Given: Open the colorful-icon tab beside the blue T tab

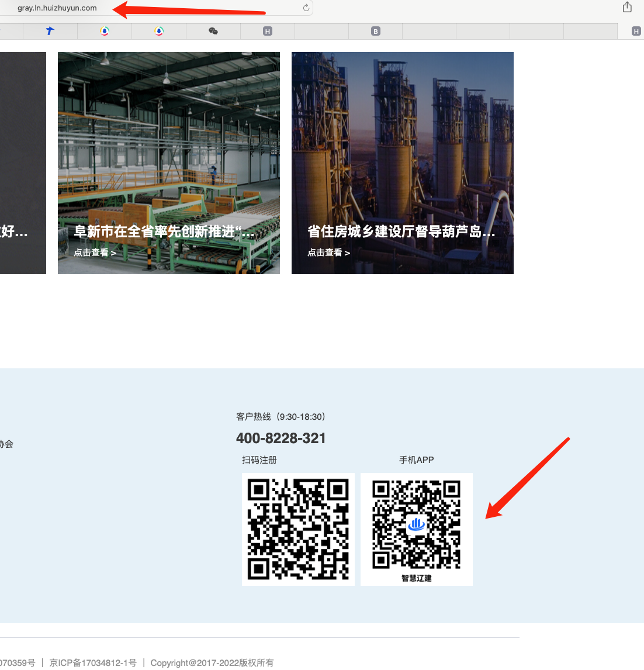Looking at the screenshot, I should point(105,31).
